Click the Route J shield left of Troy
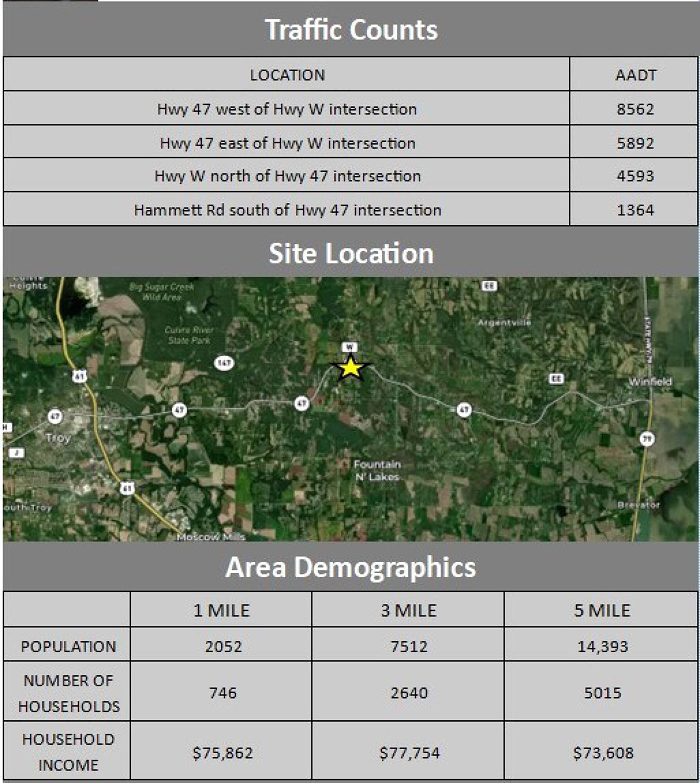 16,453
